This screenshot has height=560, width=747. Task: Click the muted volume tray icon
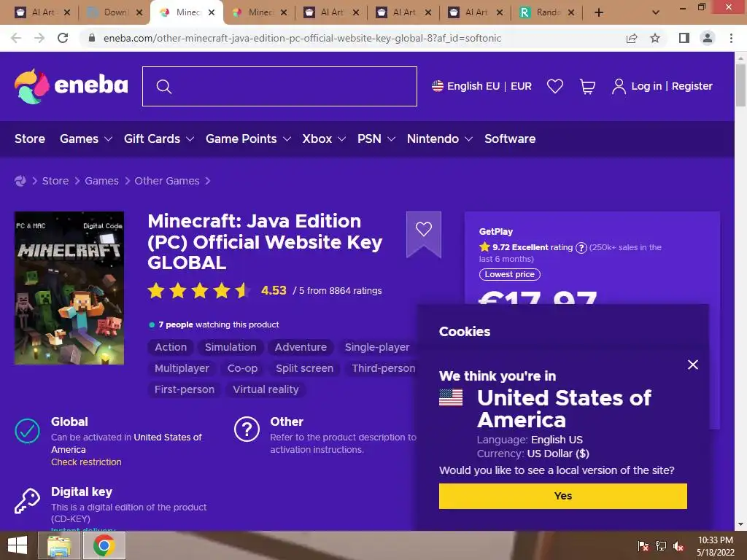coord(678,546)
